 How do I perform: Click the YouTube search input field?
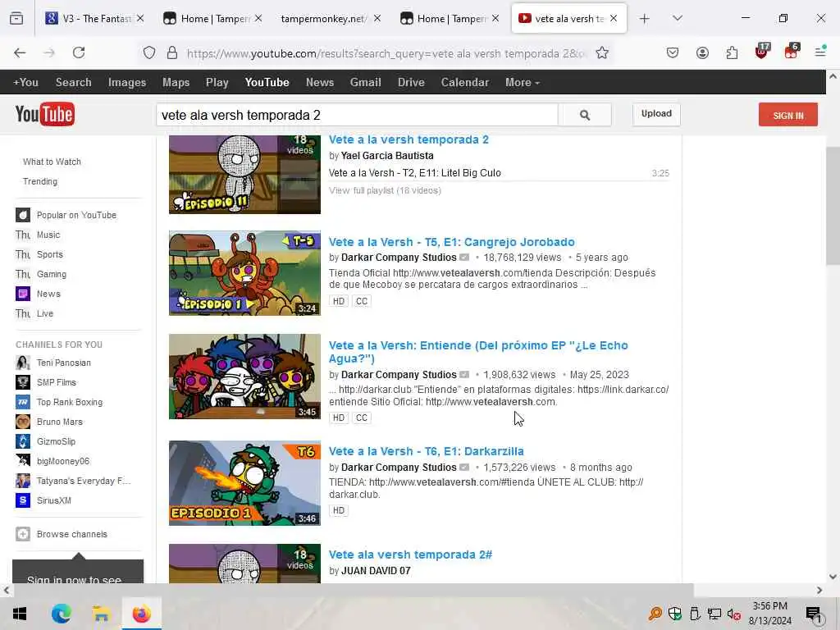[358, 115]
